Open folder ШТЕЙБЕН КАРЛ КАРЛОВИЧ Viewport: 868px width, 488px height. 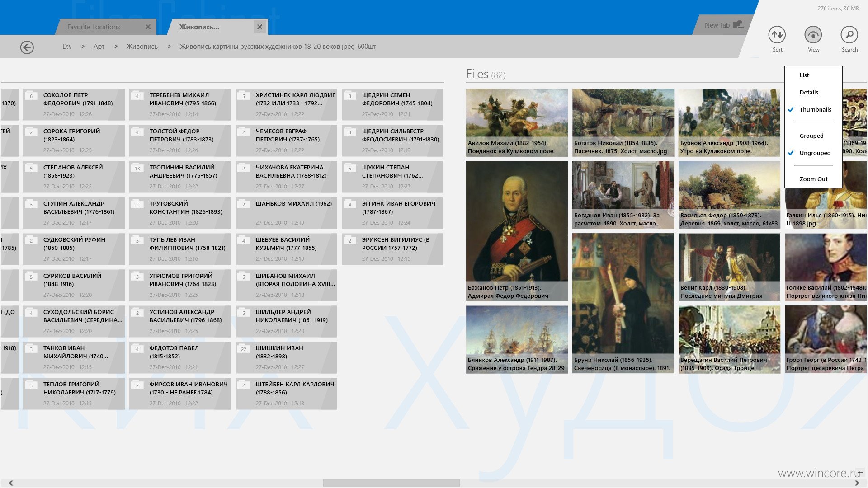click(x=286, y=394)
